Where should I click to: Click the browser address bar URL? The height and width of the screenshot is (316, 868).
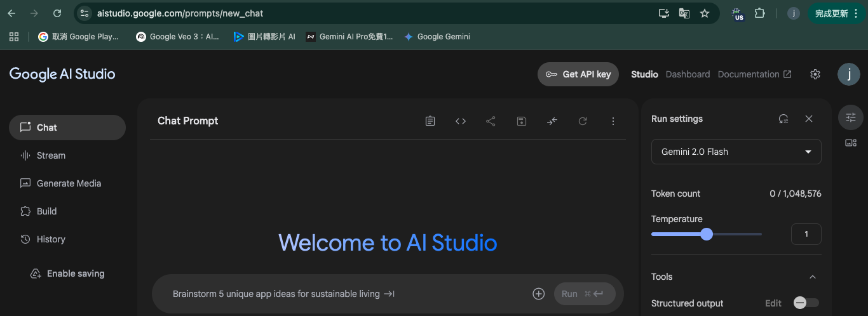pos(180,13)
